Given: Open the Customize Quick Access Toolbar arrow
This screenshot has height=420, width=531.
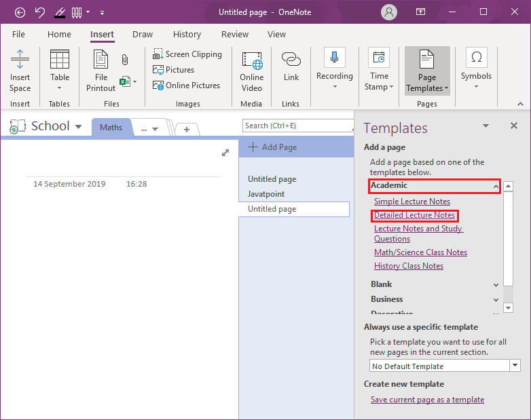Looking at the screenshot, I should [x=102, y=13].
